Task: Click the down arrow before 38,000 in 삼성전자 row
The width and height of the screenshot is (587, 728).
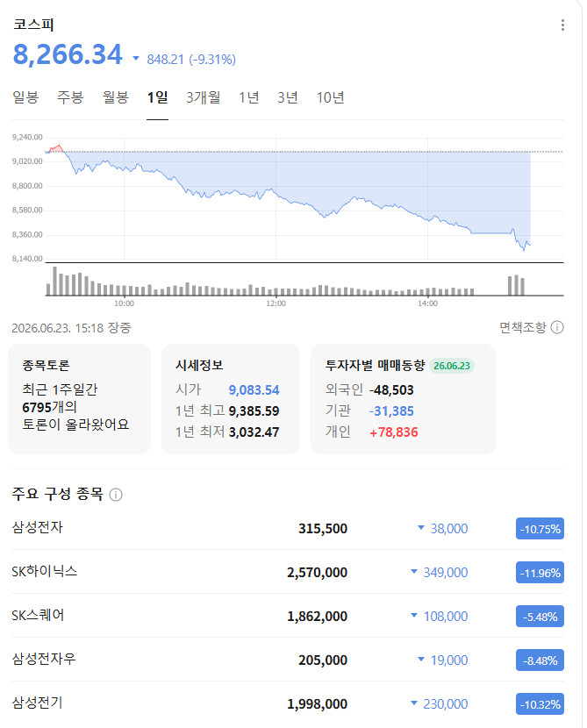Action: (x=421, y=528)
